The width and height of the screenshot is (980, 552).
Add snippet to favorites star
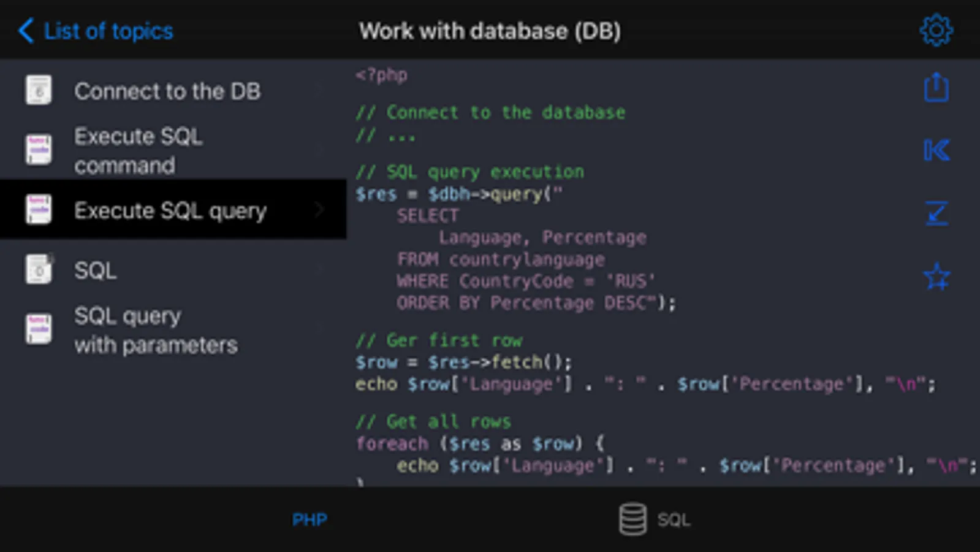[x=936, y=277]
